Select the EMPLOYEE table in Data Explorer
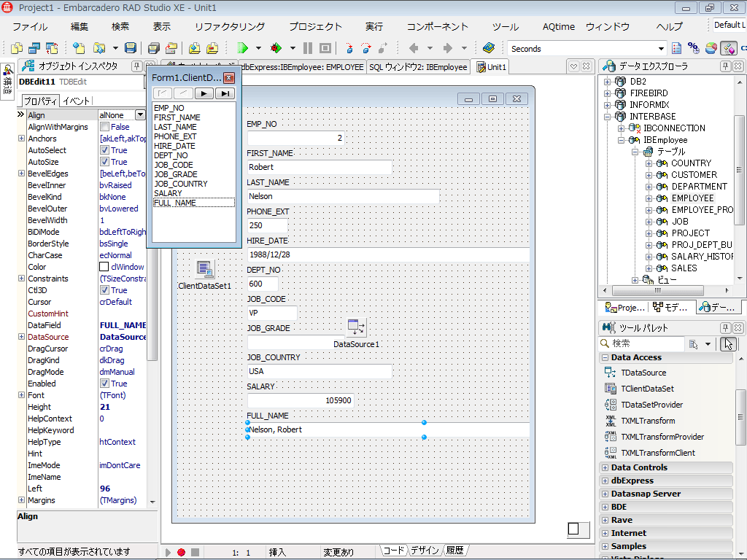 [x=692, y=198]
